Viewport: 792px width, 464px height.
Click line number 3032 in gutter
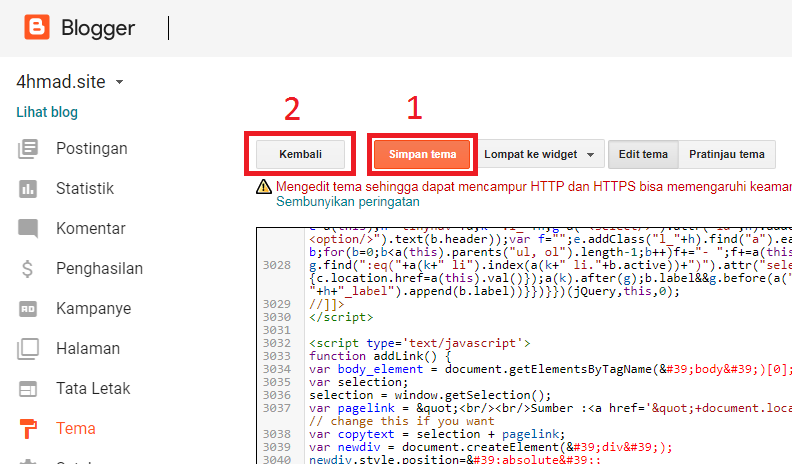point(277,343)
